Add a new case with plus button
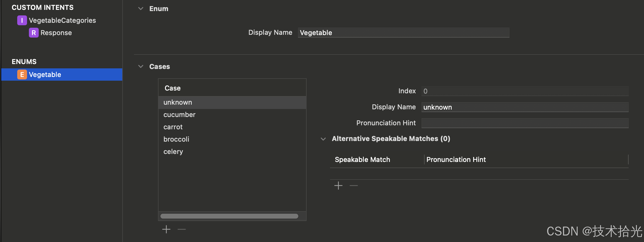 coord(166,229)
